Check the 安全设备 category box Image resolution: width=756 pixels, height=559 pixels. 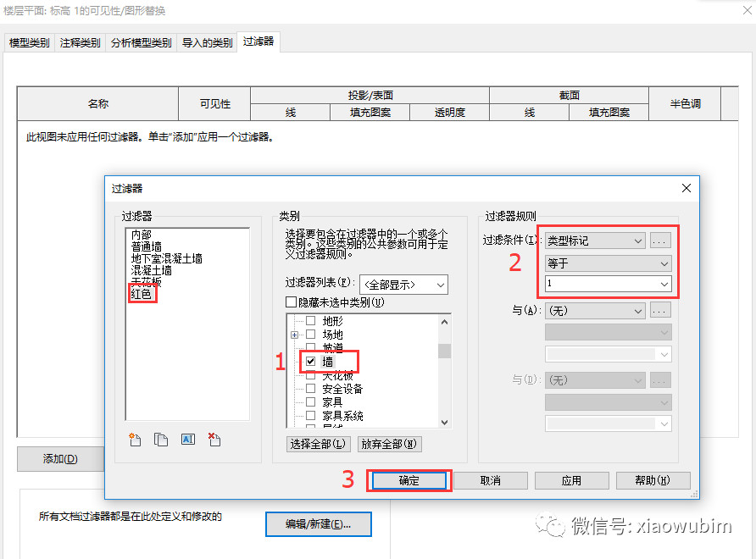coord(311,389)
